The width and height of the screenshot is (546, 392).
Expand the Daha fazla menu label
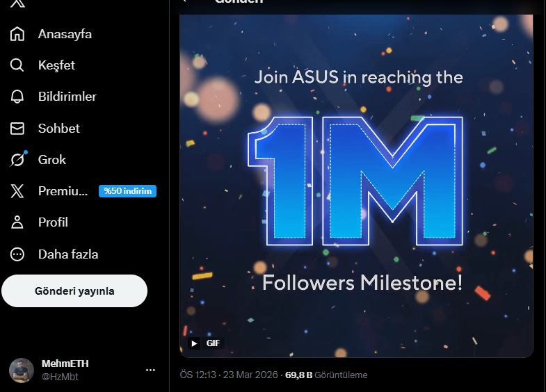coord(68,254)
